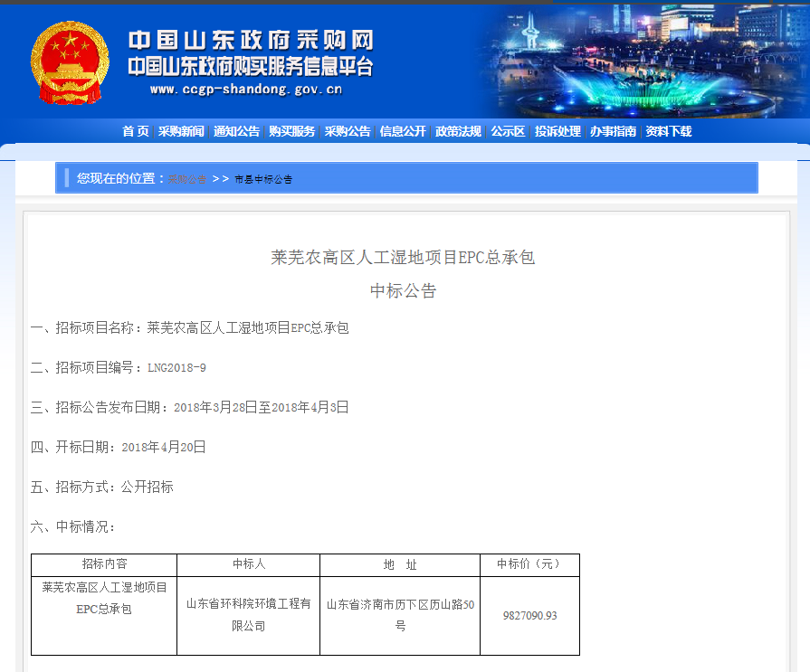This screenshot has height=672, width=810.
Task: Click the site title 中国山东政府采购网
Action: click(251, 41)
